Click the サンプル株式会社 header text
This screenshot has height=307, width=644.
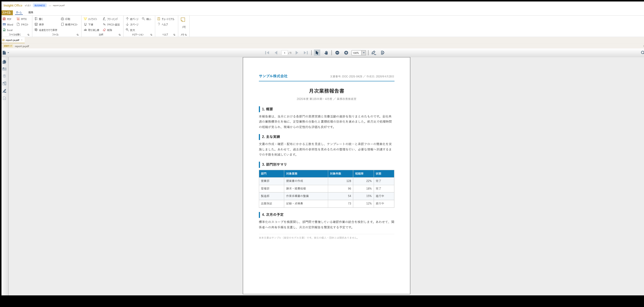click(273, 76)
